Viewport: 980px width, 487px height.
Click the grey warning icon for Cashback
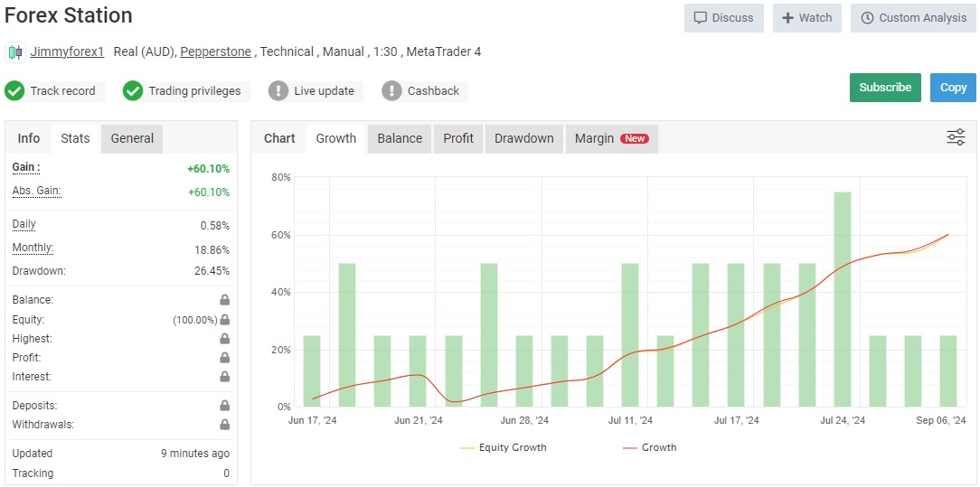click(391, 91)
